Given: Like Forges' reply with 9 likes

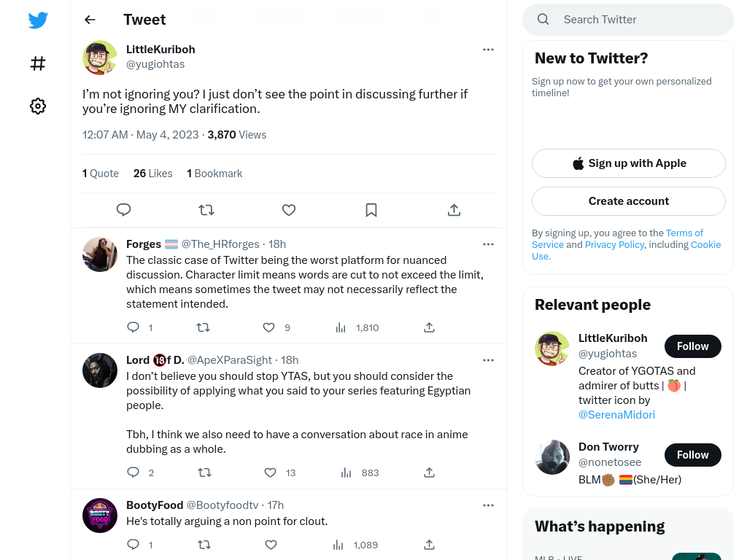Looking at the screenshot, I should pyautogui.click(x=268, y=327).
